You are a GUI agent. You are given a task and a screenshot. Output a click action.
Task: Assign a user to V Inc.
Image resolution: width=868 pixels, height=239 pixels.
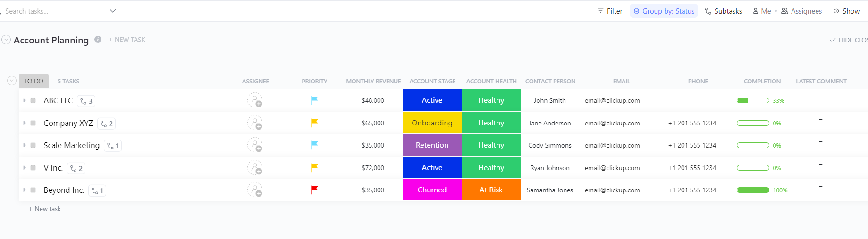click(x=255, y=168)
